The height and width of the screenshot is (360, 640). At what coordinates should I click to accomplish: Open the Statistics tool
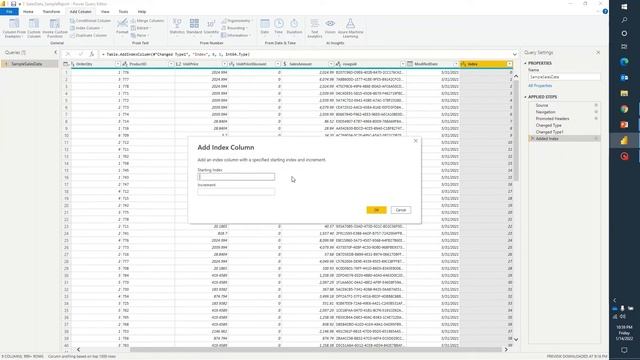177,26
